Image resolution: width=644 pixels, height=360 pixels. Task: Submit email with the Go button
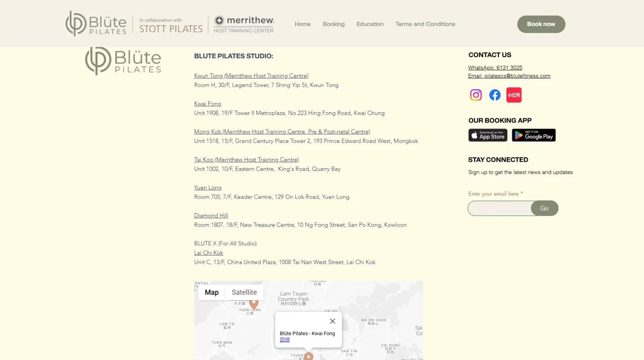[x=545, y=208]
